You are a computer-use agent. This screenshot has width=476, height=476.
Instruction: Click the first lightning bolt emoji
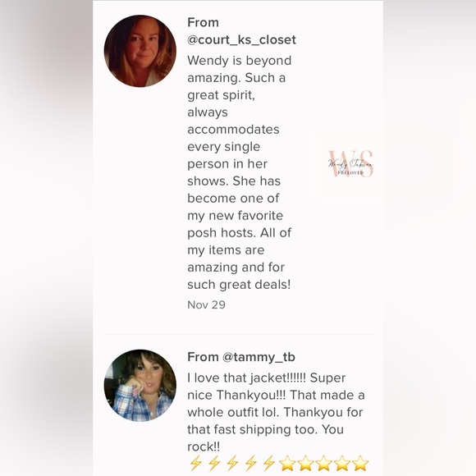pos(196,464)
